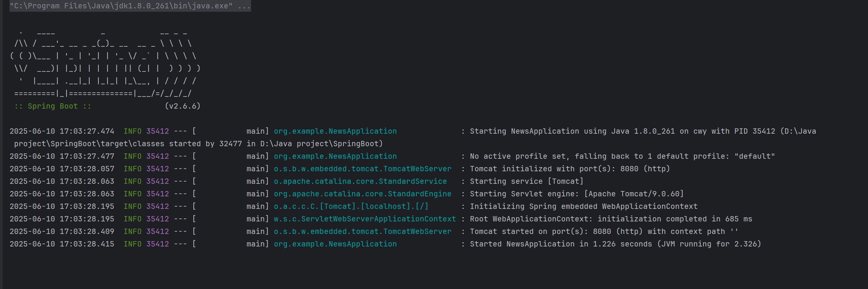Click the 2025-06-10 17:03:27.474 timestamp
Screen dimensions: 868x289
pos(62,131)
